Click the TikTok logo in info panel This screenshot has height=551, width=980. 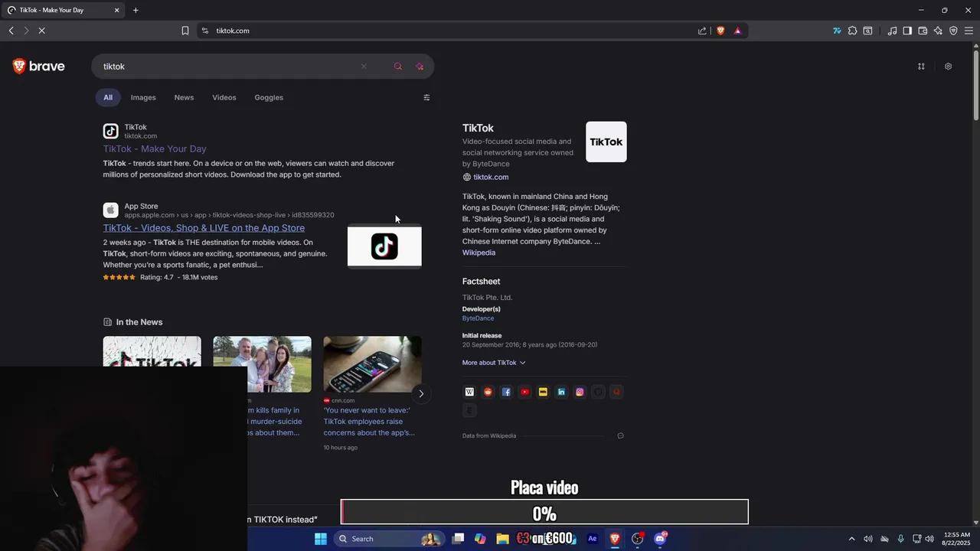(606, 142)
